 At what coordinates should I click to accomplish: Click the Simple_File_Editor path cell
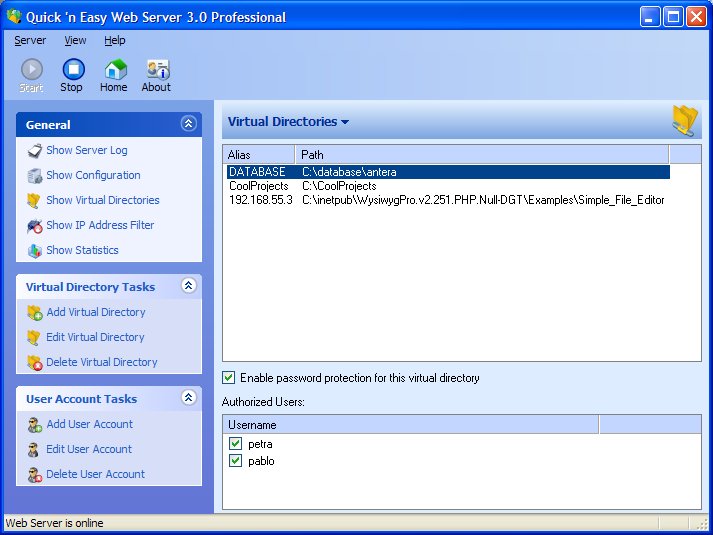(483, 200)
